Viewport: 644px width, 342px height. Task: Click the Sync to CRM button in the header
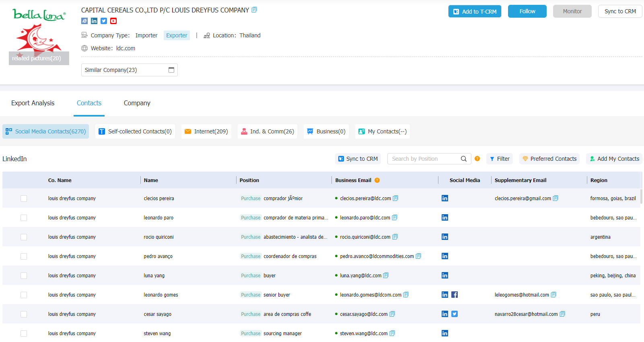click(x=620, y=11)
